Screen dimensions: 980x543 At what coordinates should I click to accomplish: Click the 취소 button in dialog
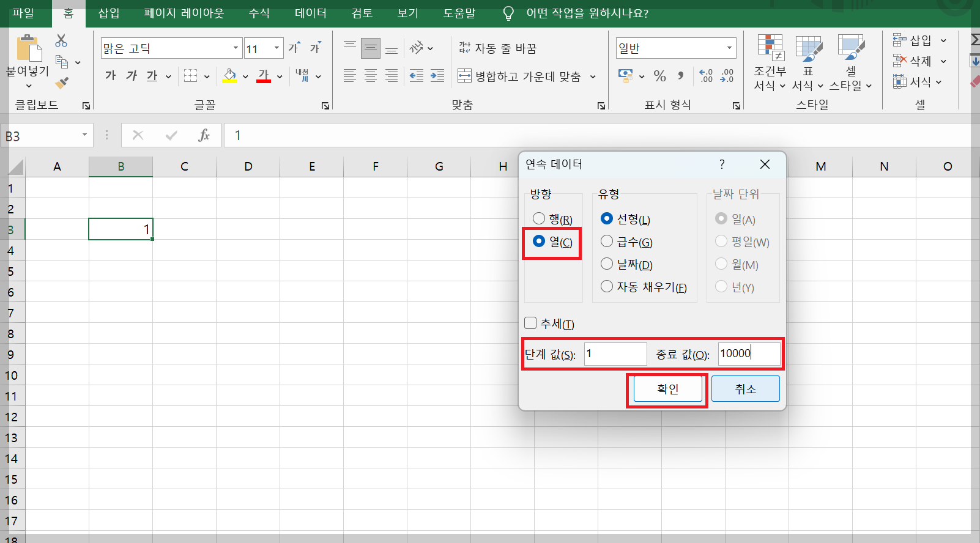click(745, 389)
